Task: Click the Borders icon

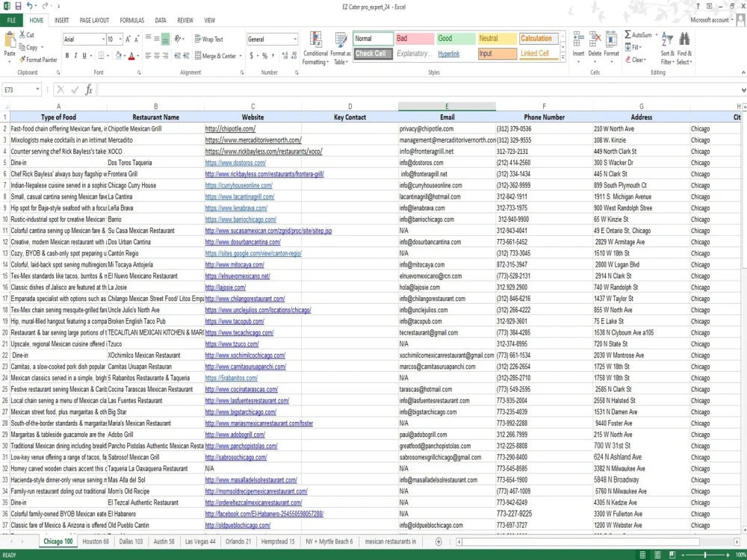Action: click(x=101, y=56)
